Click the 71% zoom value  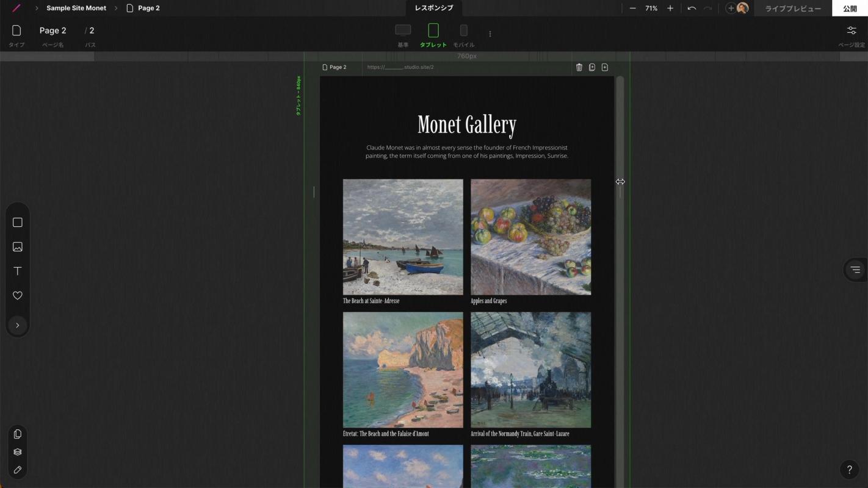(x=651, y=8)
